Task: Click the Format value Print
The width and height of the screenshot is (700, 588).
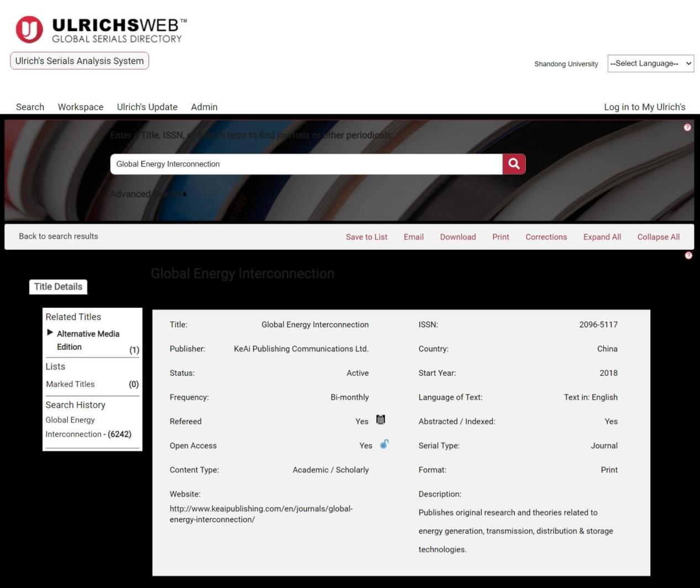Action: click(609, 470)
